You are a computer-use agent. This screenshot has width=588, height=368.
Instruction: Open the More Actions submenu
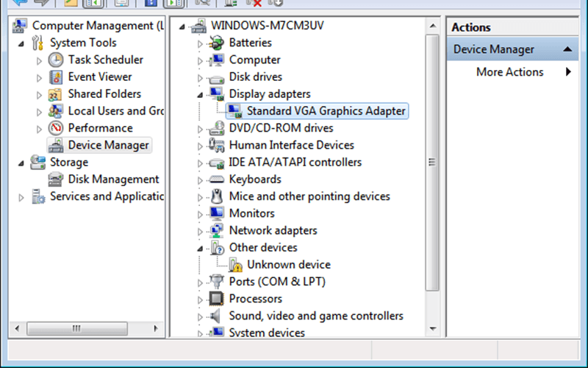pos(568,71)
